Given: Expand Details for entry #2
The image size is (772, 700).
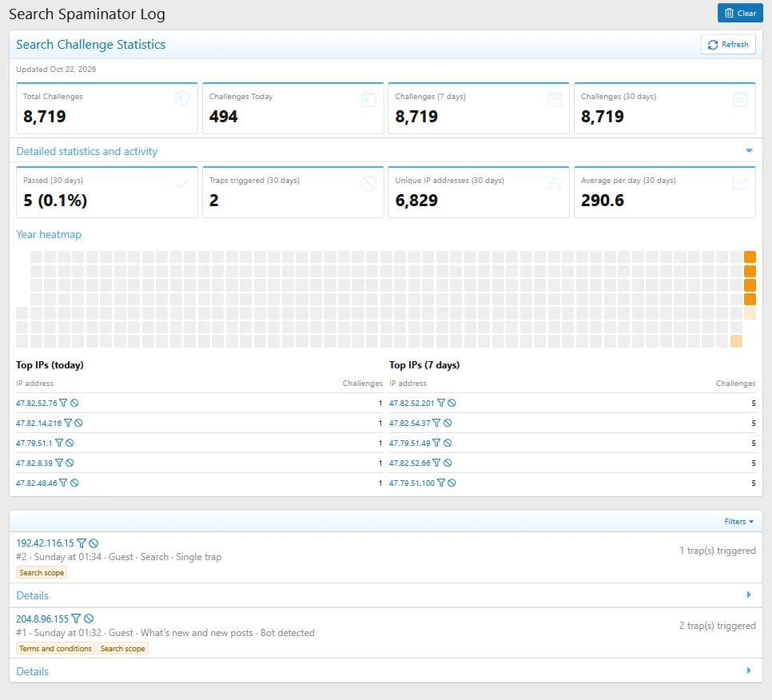Looking at the screenshot, I should [385, 595].
